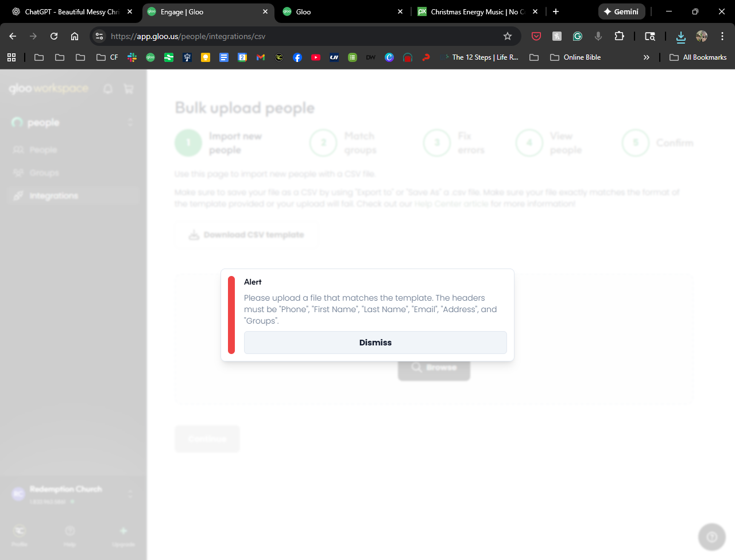
Task: Show browser downloads
Action: pyautogui.click(x=681, y=36)
